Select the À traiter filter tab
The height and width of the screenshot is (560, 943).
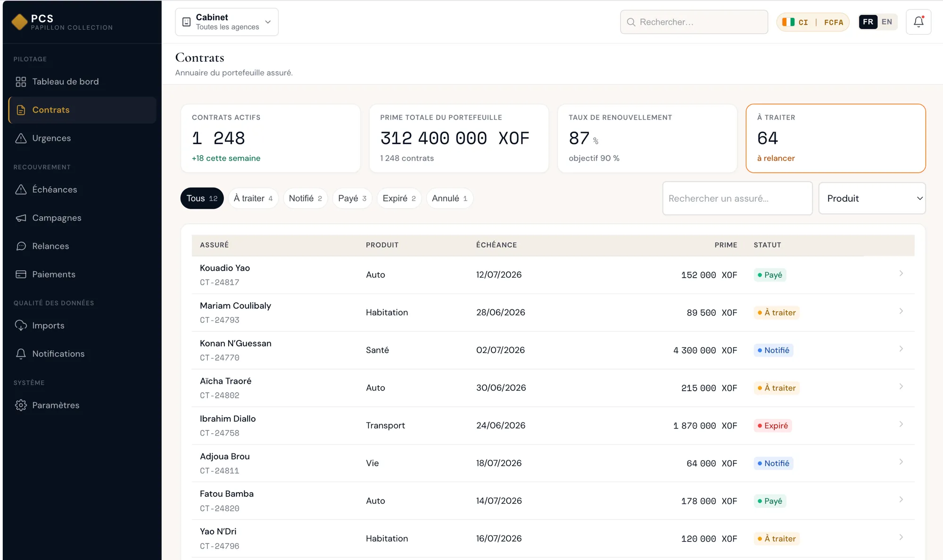pyautogui.click(x=253, y=198)
